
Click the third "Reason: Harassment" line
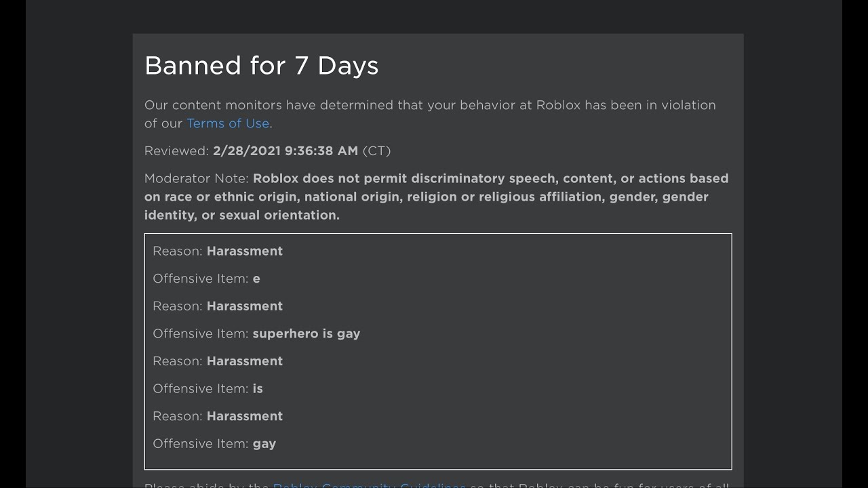click(x=218, y=361)
